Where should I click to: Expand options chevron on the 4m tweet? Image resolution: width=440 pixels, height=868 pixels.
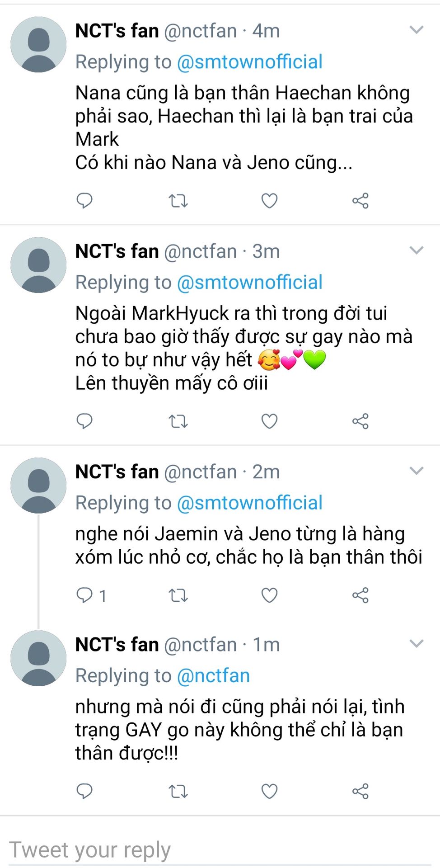(x=416, y=30)
